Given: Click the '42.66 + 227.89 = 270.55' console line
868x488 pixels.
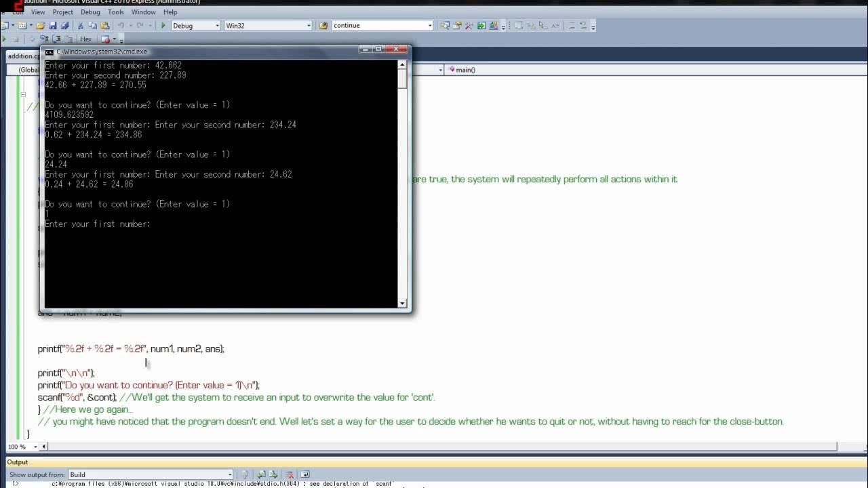Looking at the screenshot, I should [96, 85].
